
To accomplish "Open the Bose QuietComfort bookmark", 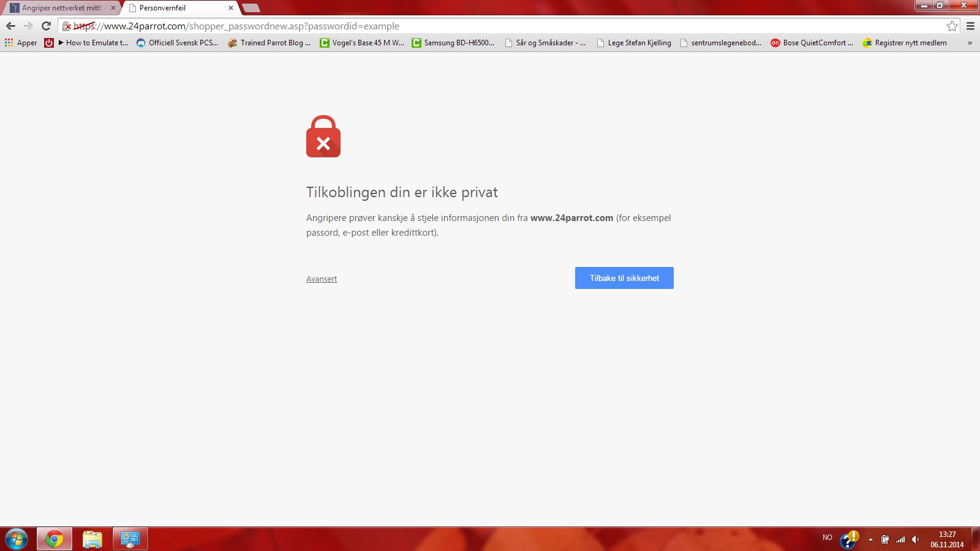I will [x=812, y=43].
